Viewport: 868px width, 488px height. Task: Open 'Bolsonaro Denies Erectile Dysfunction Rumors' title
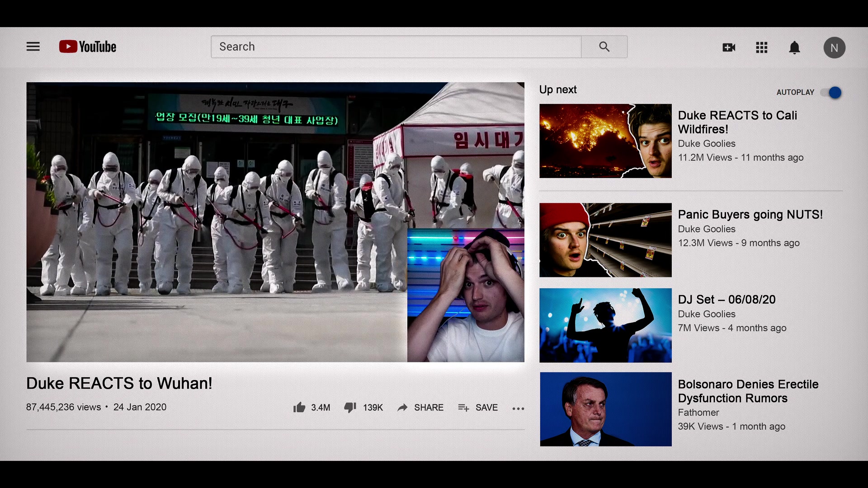tap(748, 391)
